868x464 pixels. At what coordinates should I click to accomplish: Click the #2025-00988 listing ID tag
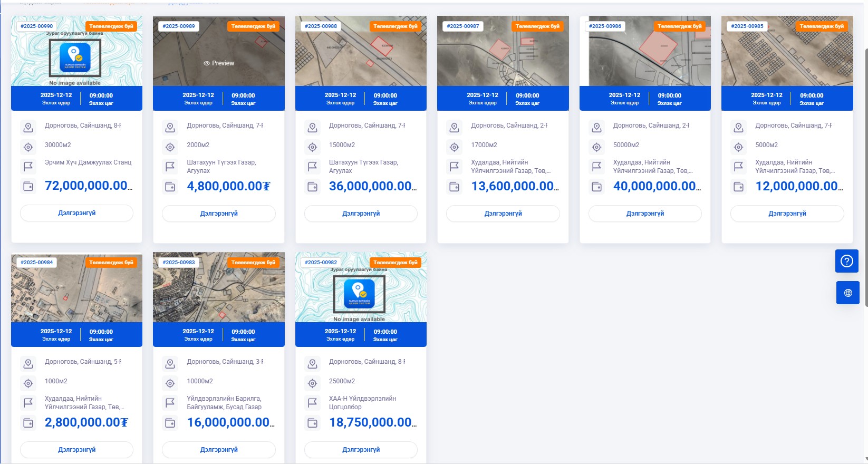(x=321, y=26)
